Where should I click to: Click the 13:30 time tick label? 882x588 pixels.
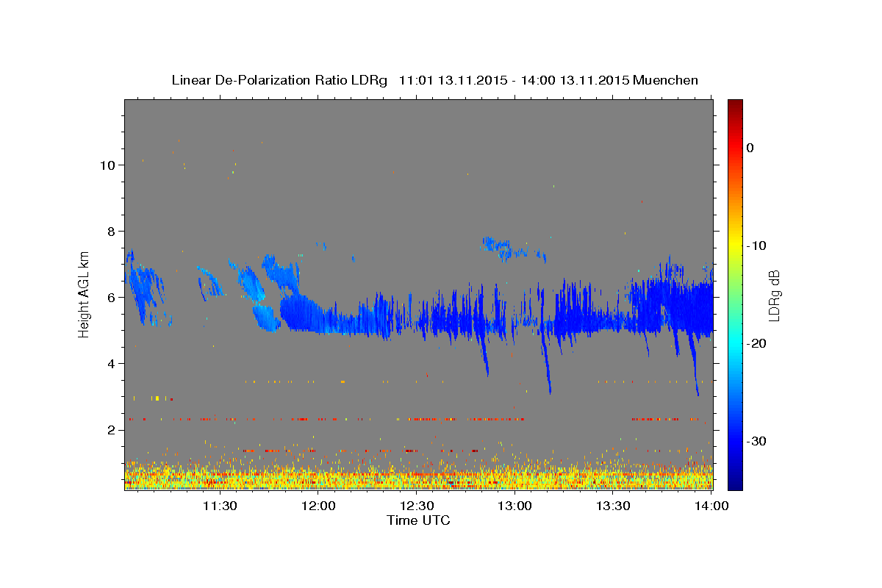(613, 506)
